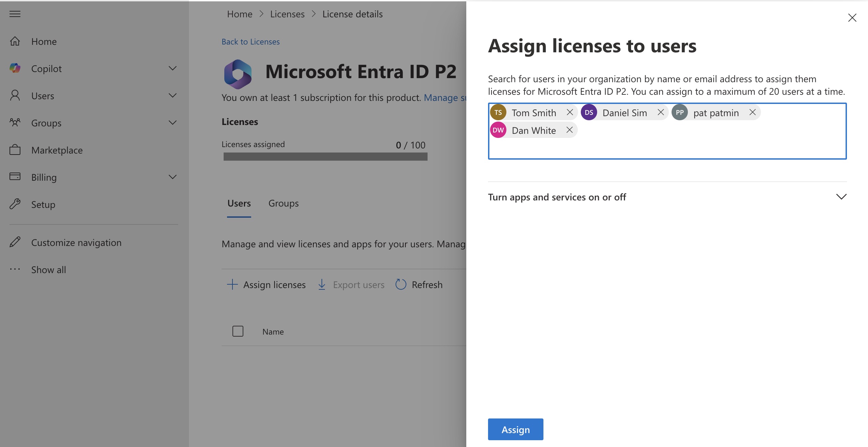Click the Export users text
868x447 pixels.
(x=359, y=285)
